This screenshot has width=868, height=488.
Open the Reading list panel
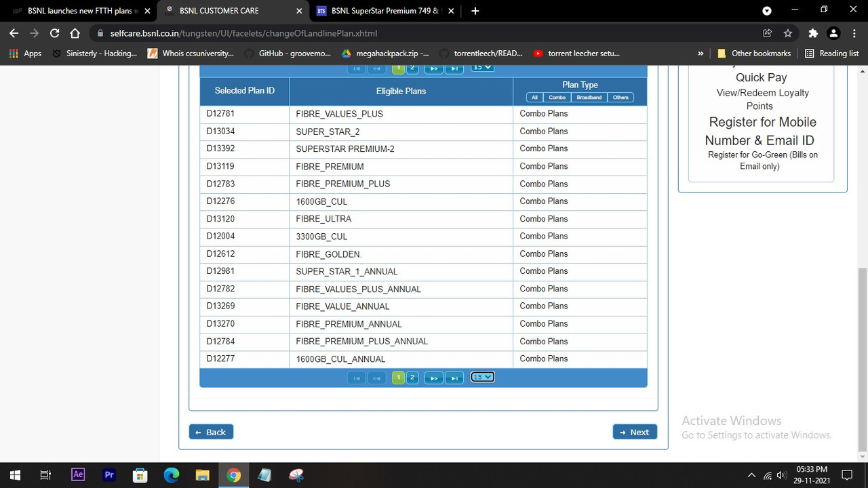pos(832,54)
